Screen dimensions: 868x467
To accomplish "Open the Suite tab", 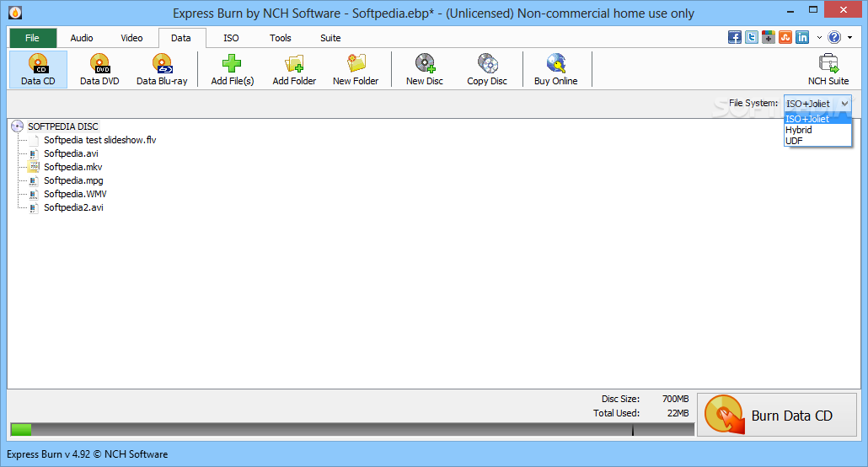I will [x=330, y=38].
